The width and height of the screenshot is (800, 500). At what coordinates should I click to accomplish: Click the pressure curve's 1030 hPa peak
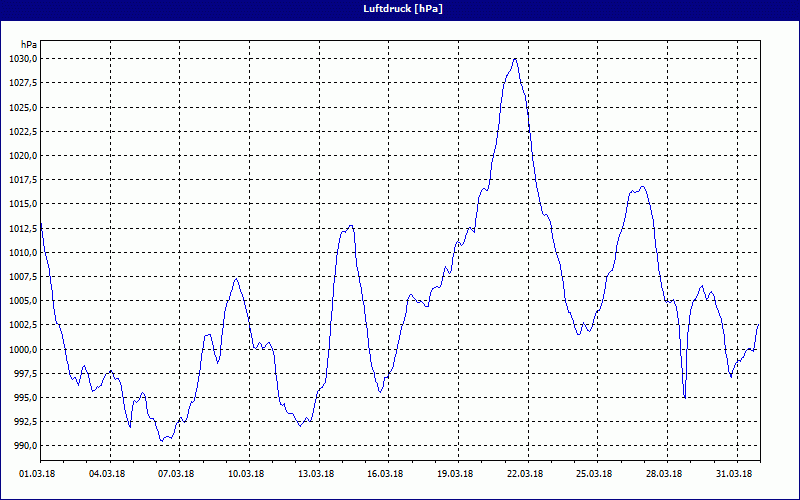(x=515, y=59)
